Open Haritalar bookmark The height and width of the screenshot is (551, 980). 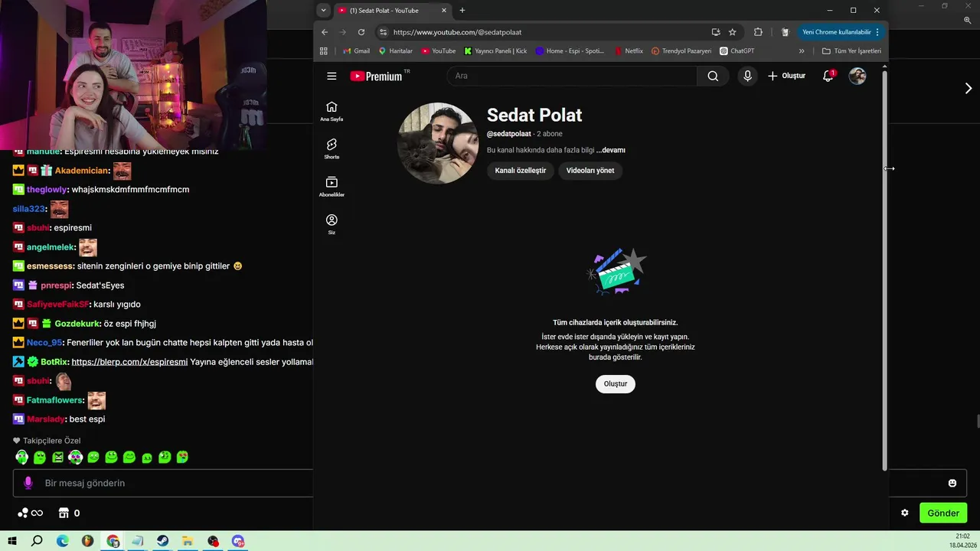pos(395,51)
